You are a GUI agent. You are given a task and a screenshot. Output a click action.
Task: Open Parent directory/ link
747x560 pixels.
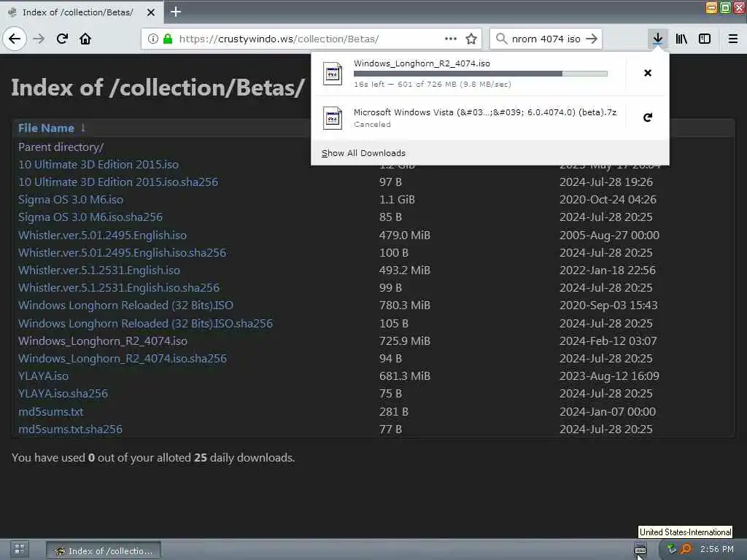[x=61, y=147]
